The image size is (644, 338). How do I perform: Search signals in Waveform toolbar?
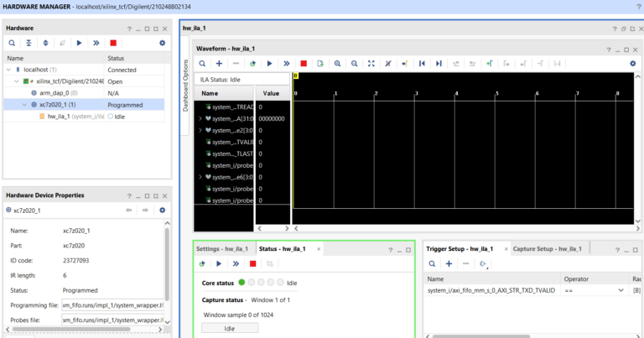pyautogui.click(x=202, y=64)
